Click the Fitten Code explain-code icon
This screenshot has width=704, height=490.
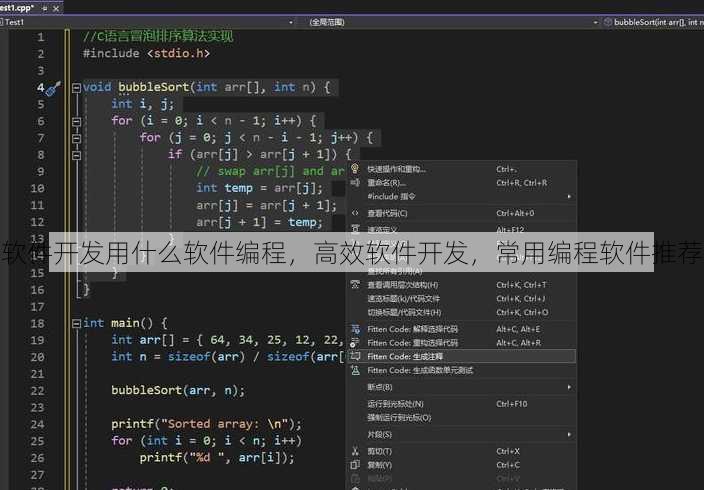(355, 329)
